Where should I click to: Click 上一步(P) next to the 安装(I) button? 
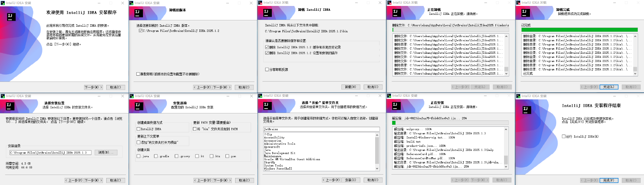tap(331, 180)
